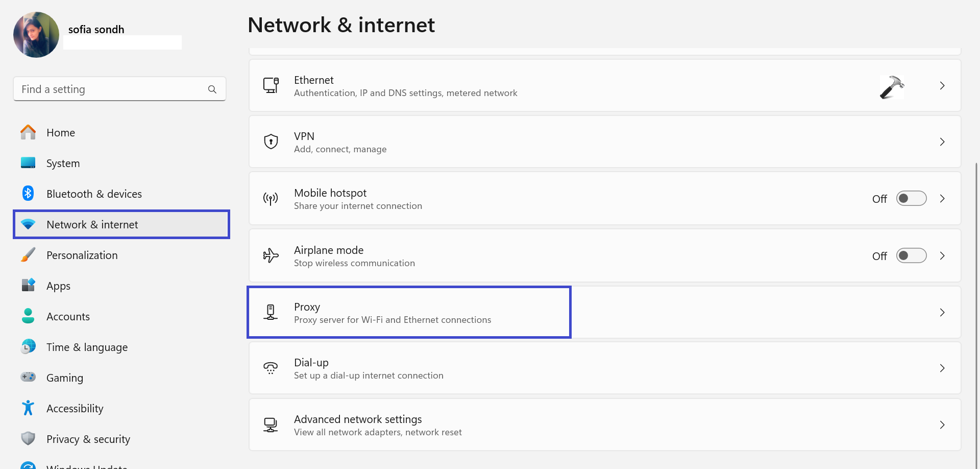Open the VPN page chevron
980x469 pixels.
click(x=942, y=142)
